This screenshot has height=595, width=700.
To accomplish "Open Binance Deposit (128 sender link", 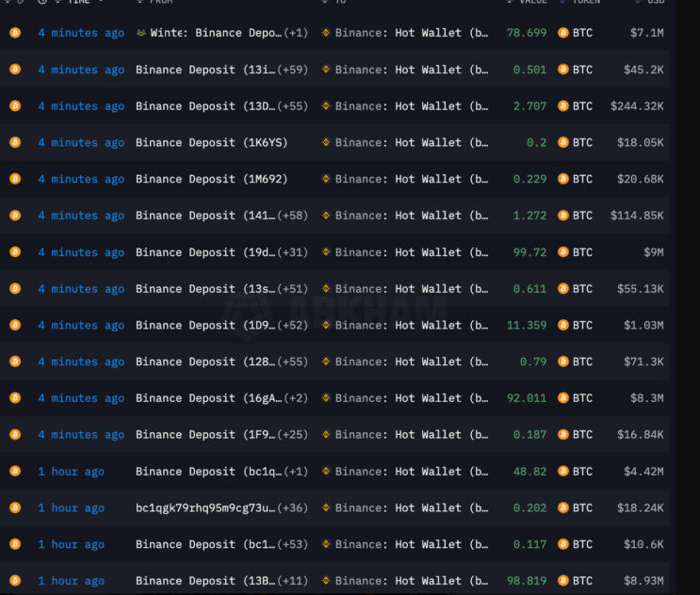I will pyautogui.click(x=205, y=362).
